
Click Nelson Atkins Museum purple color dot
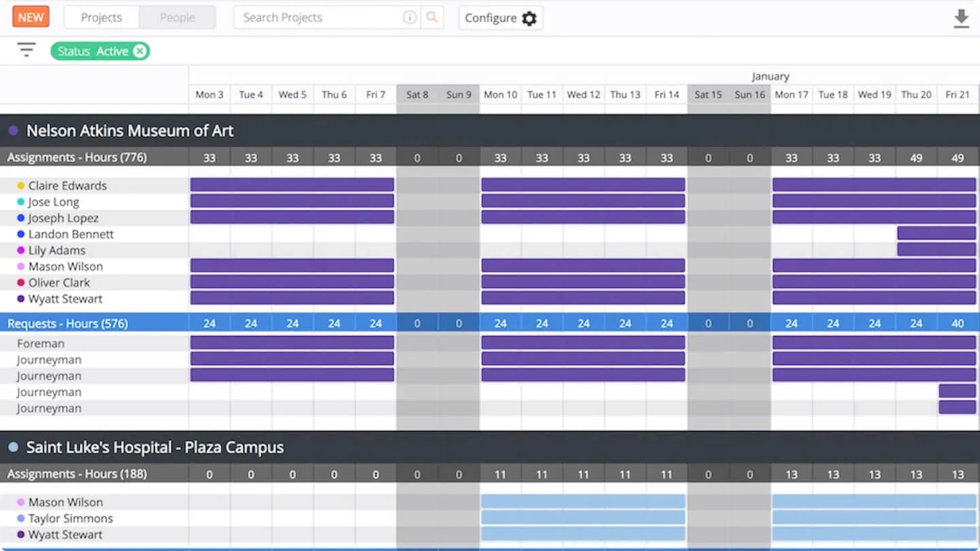pyautogui.click(x=13, y=130)
